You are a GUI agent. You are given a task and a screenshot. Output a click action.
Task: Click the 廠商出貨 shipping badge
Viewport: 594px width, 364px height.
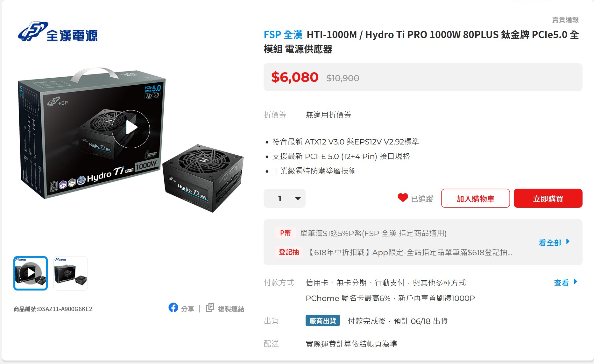[322, 321]
